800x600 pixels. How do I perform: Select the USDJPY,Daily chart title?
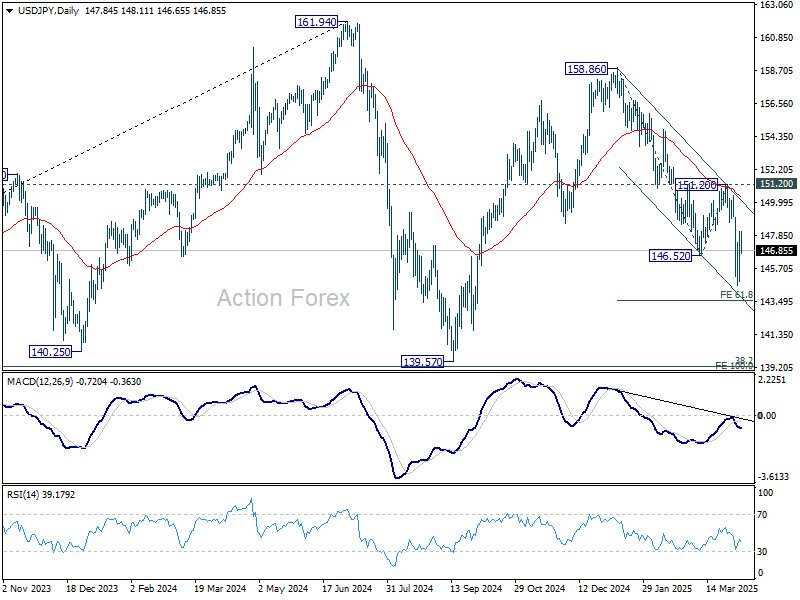(48, 11)
